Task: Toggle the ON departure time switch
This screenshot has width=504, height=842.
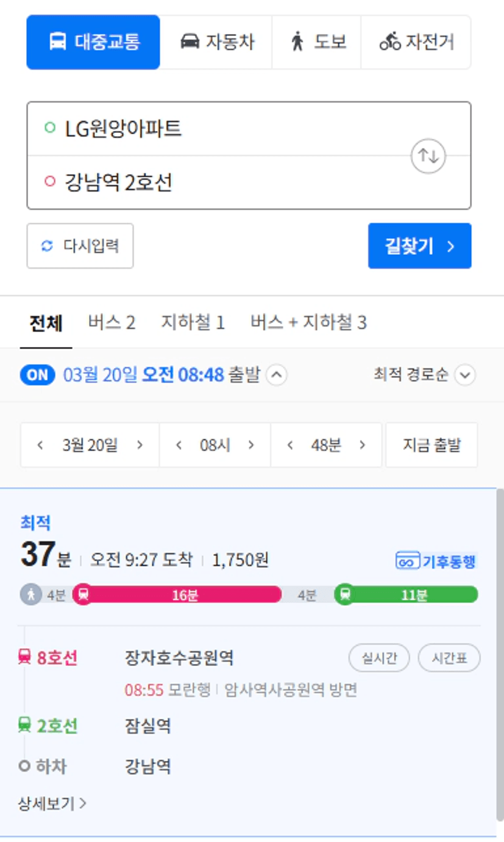Action: pos(37,375)
